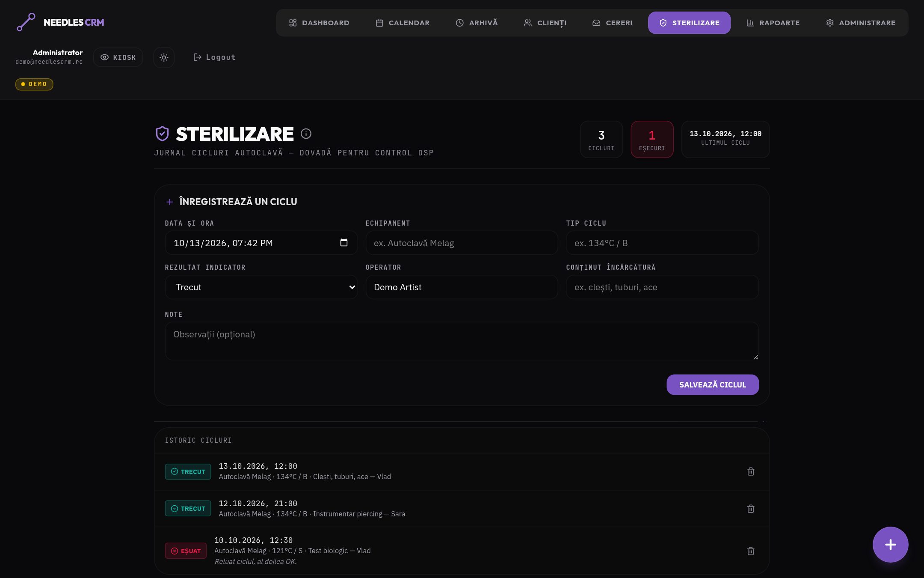
Task: Click the floating purple plus button
Action: click(890, 545)
